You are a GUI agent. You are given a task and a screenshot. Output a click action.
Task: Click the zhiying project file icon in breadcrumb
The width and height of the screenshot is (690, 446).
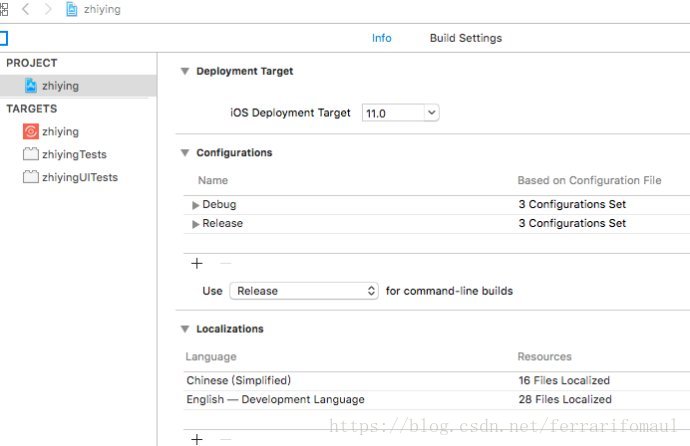[71, 9]
